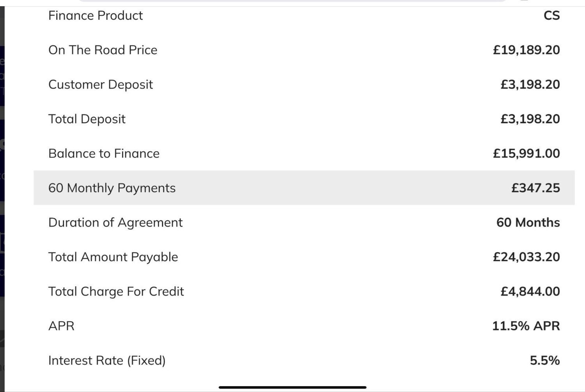
Task: Select the £24,033.20 total payable amount
Action: click(526, 257)
